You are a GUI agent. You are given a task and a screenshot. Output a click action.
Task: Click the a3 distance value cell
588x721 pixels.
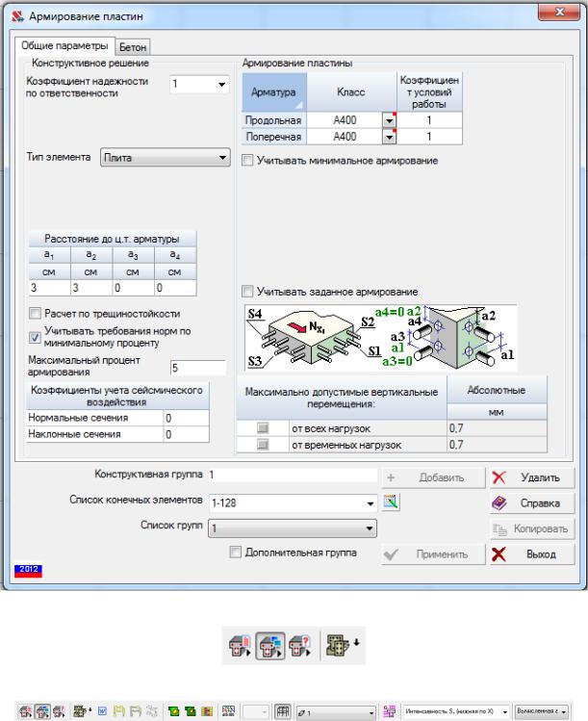(134, 288)
